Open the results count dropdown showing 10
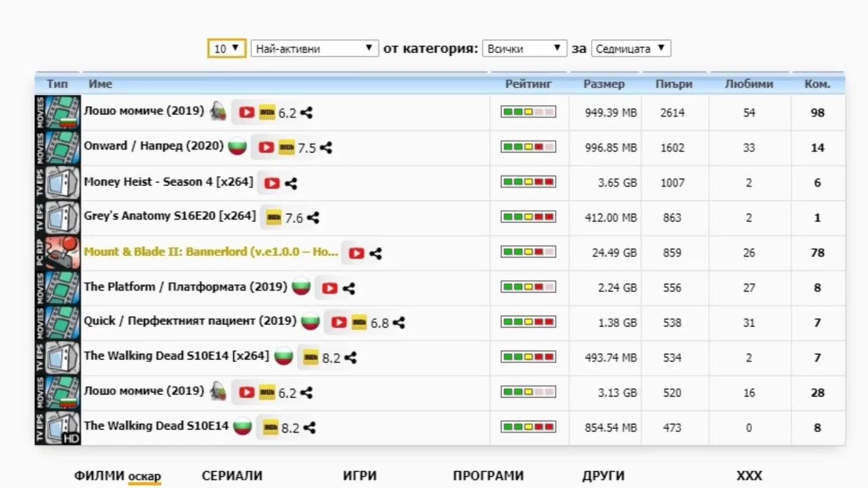This screenshot has height=488, width=868. [x=226, y=48]
